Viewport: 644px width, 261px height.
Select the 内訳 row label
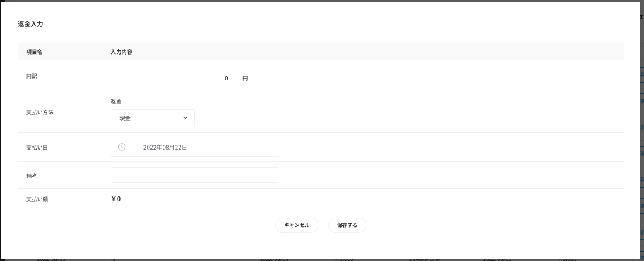(32, 76)
